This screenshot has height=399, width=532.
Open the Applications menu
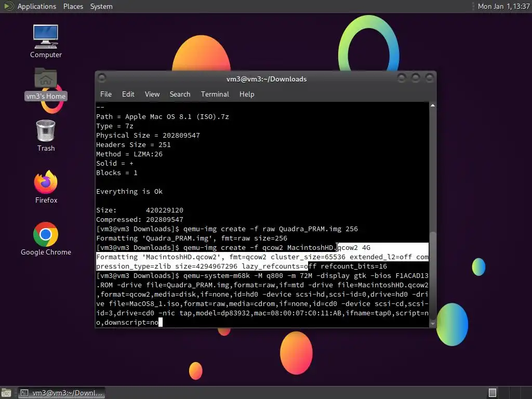click(x=37, y=6)
